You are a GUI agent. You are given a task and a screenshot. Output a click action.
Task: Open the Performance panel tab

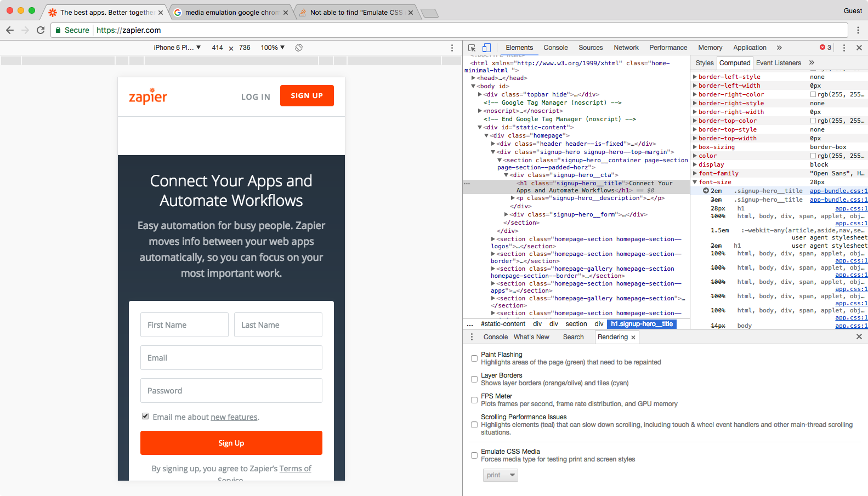point(668,48)
